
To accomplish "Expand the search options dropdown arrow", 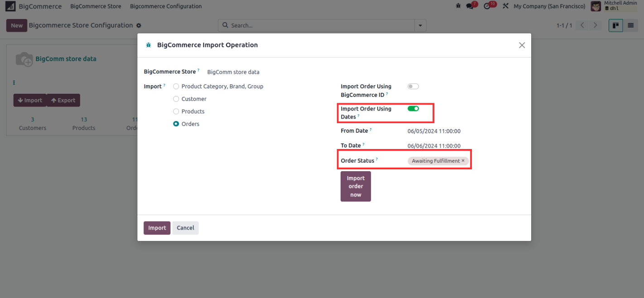I will (x=421, y=25).
